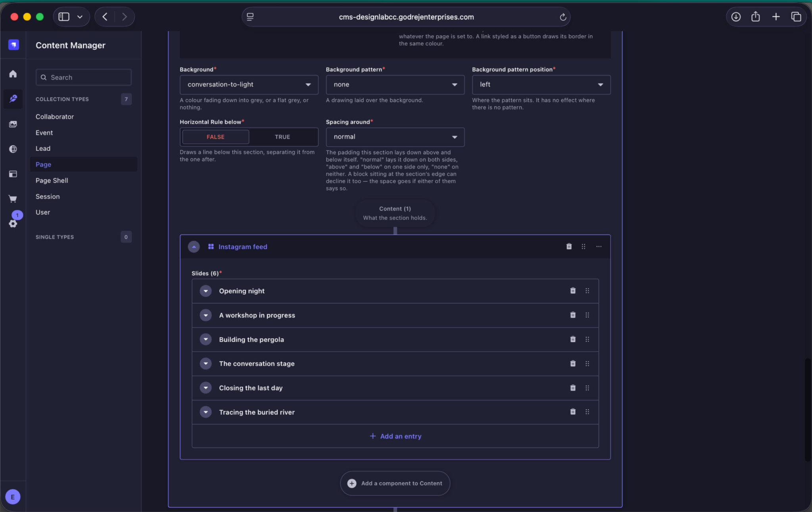Set Horizontal Rule below to TRUE
812x512 pixels.
point(282,137)
